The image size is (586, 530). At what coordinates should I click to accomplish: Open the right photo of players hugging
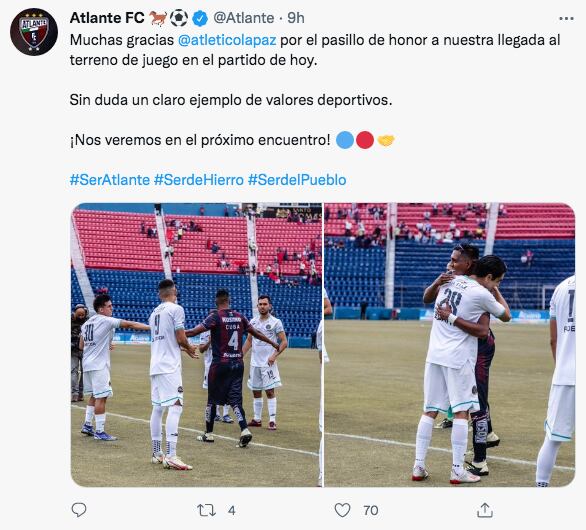click(x=450, y=345)
